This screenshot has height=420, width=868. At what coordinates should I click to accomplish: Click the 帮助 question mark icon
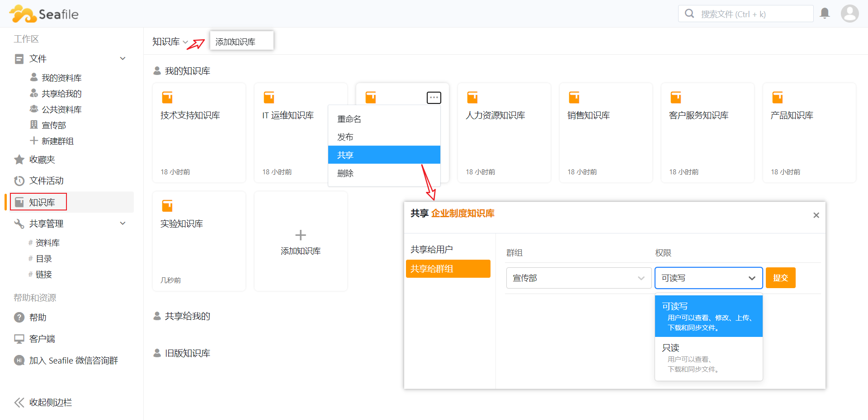click(19, 317)
